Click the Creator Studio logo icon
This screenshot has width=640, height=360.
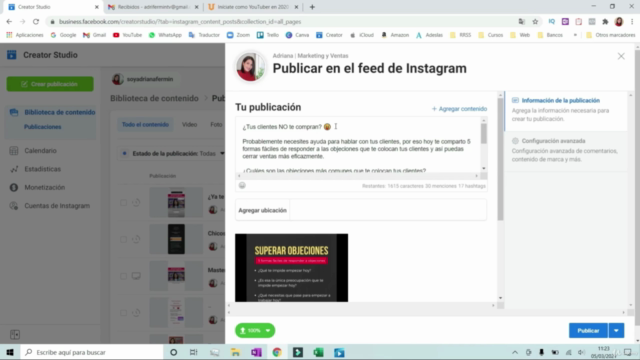[x=11, y=55]
